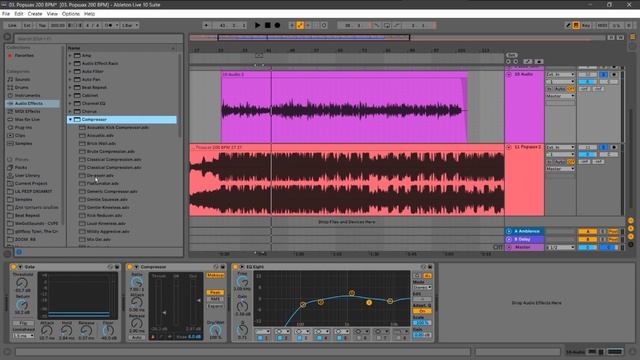Image resolution: width=640 pixels, height=360 pixels.
Task: Toggle Gate device activator
Action: (x=13, y=267)
